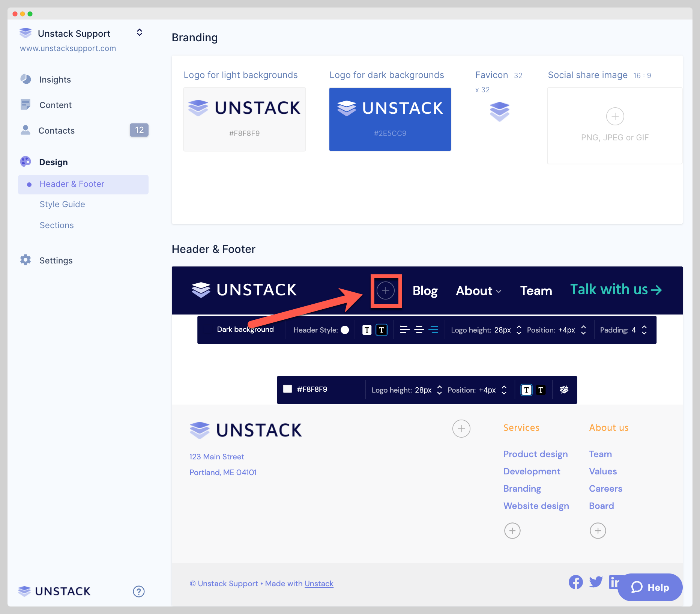This screenshot has height=614, width=700.
Task: Adjust the header Padding stepper
Action: (644, 330)
